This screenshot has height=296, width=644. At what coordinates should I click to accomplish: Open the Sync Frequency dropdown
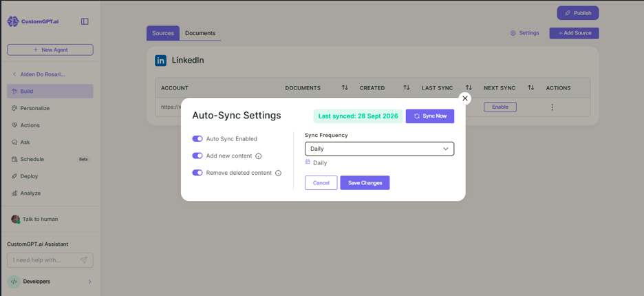[380, 149]
